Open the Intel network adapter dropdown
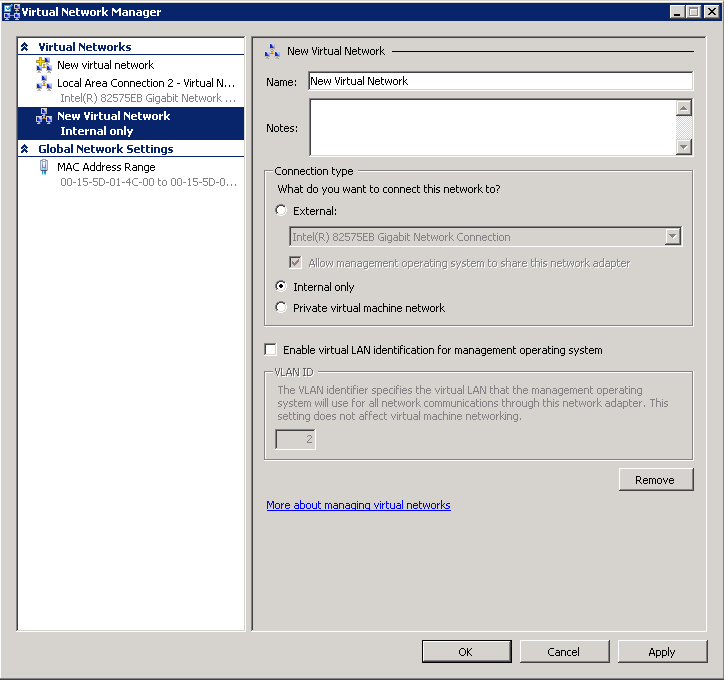Image resolution: width=724 pixels, height=680 pixels. point(673,237)
